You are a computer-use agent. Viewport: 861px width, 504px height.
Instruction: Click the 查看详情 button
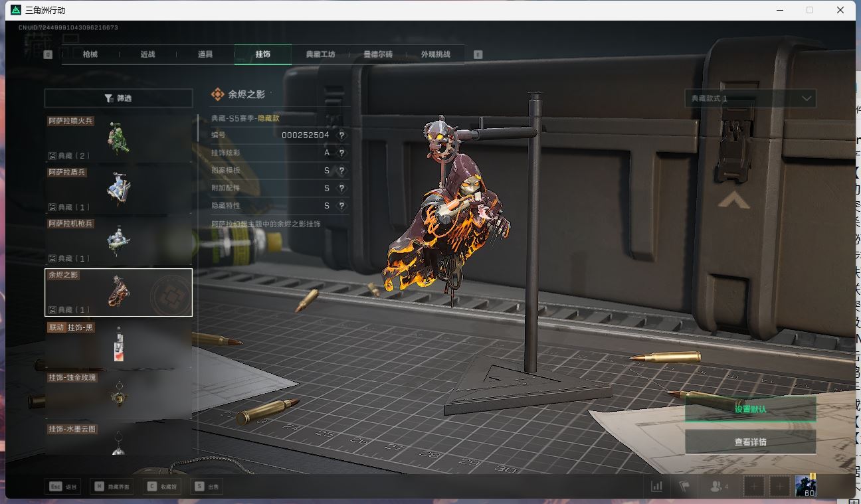pos(750,442)
